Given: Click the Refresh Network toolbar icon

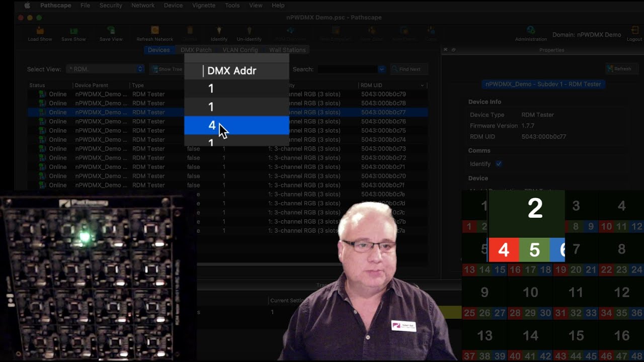Looking at the screenshot, I should coord(155,31).
